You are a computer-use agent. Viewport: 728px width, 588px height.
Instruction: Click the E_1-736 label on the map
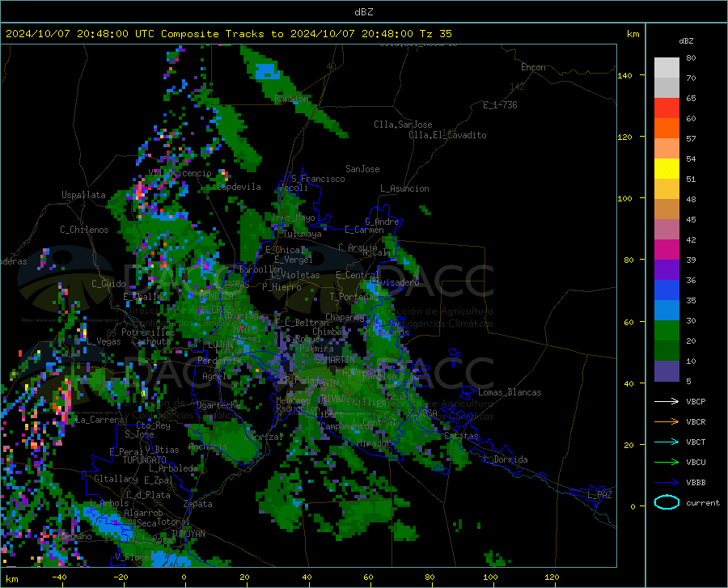tap(500, 105)
